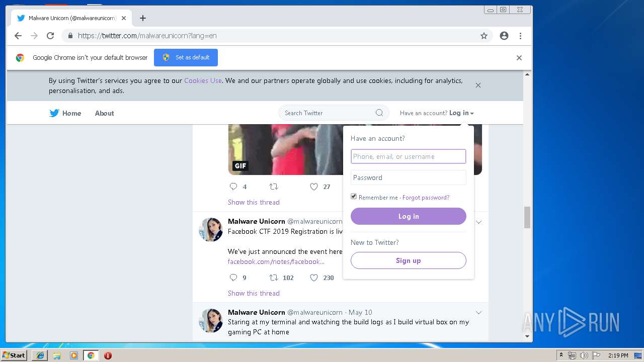The height and width of the screenshot is (362, 644).
Task: Focus the Password field
Action: coord(409,177)
